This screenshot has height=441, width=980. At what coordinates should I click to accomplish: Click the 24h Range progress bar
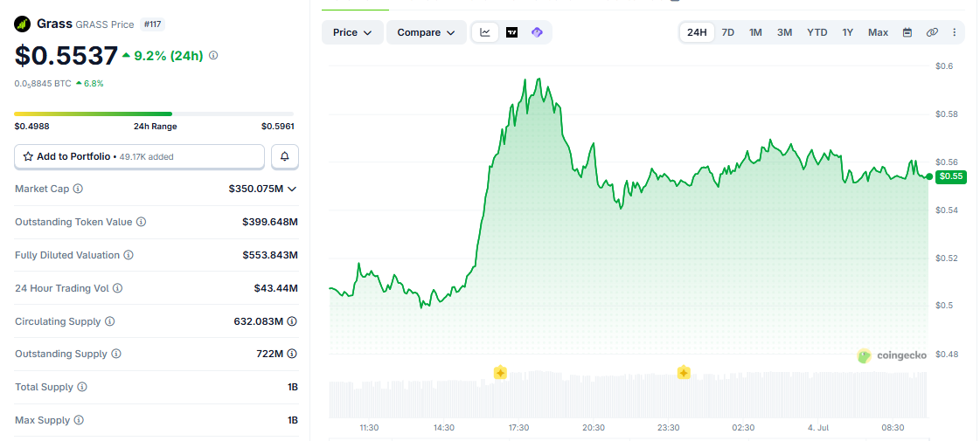(x=154, y=114)
